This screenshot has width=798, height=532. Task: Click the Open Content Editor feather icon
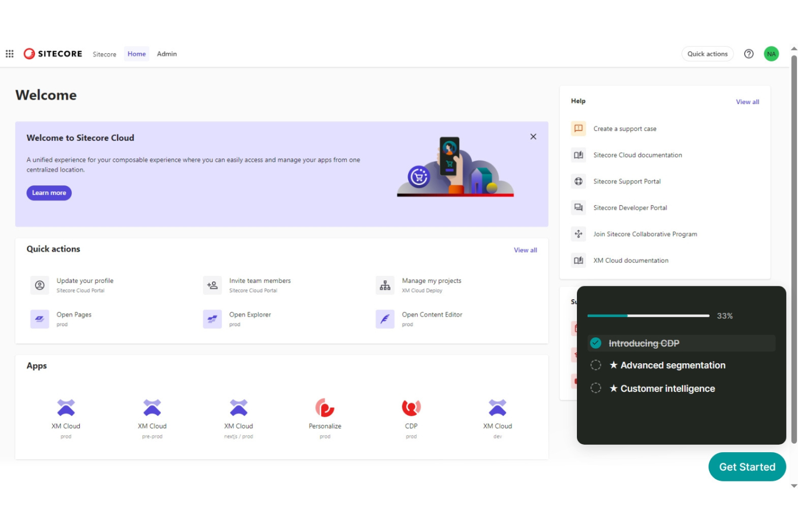coord(384,319)
